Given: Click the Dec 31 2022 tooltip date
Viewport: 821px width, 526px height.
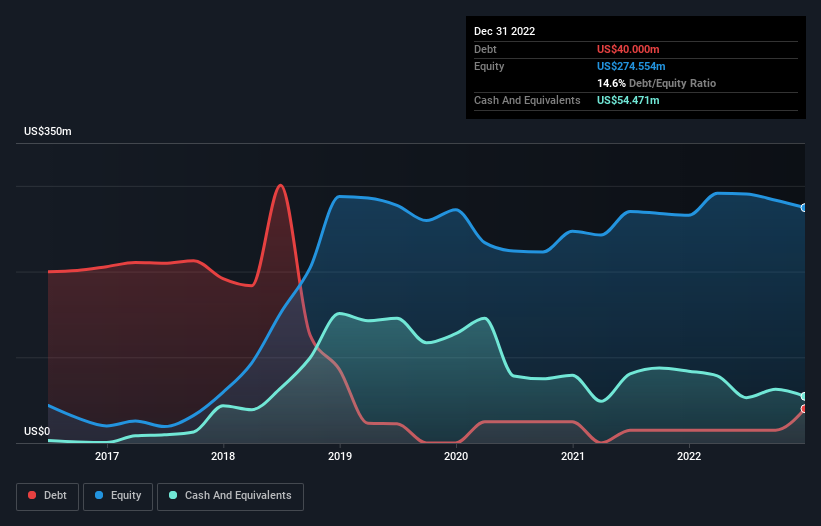Looking at the screenshot, I should click(x=505, y=31).
